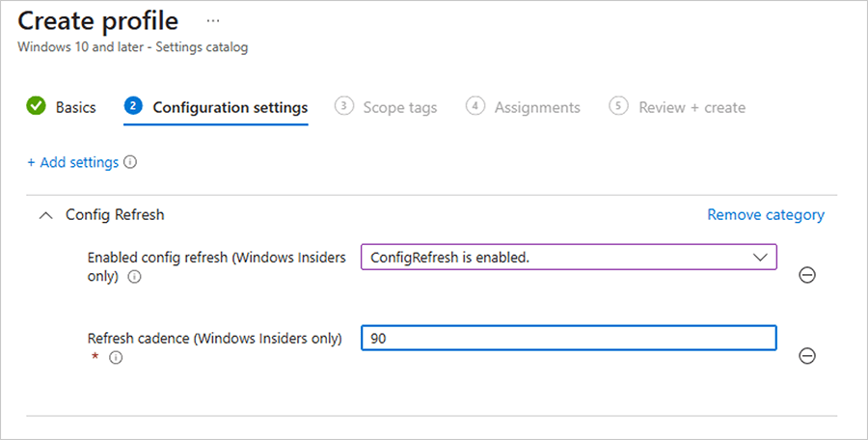Click the step 5 circle for Review + create
Screen dimensions: 868x440
[x=619, y=106]
